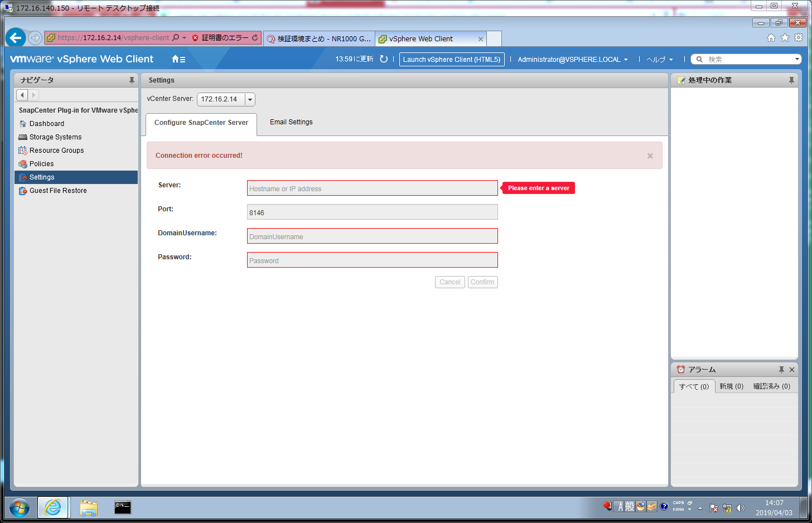Launch vSphere Client (HTML5)
Image resolution: width=812 pixels, height=523 pixels.
[452, 60]
